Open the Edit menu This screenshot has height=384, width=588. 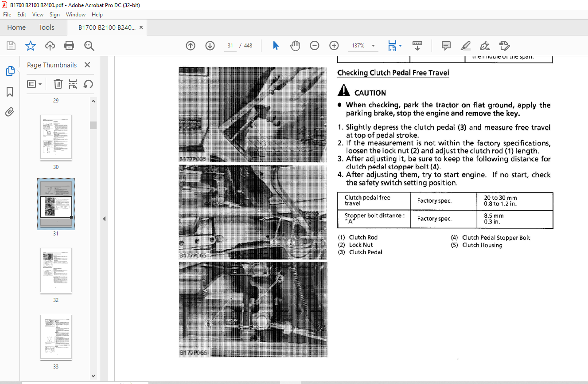click(x=22, y=15)
